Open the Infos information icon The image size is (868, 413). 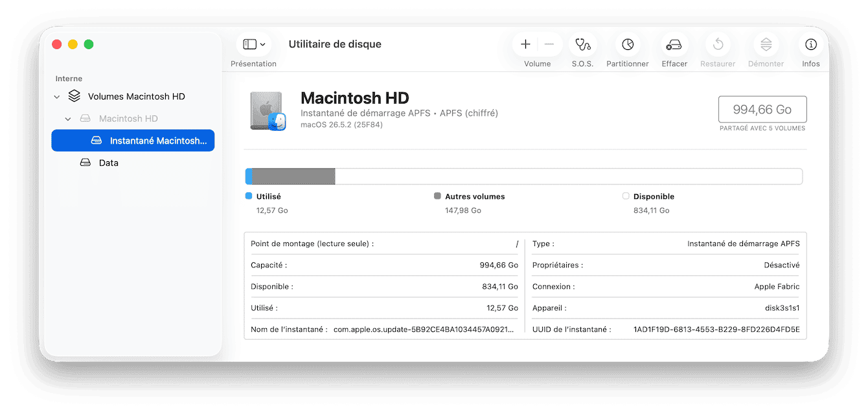pyautogui.click(x=810, y=44)
